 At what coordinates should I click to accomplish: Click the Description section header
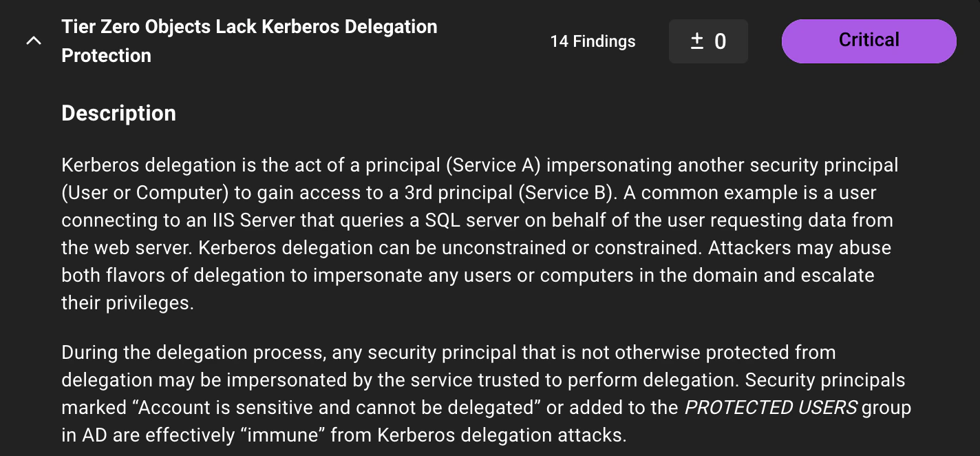tap(118, 113)
